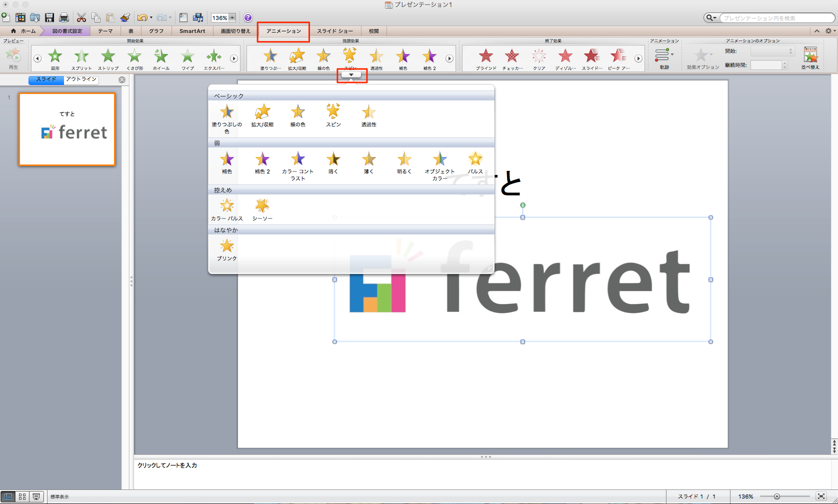Choose 明るく emphasis effect
The height and width of the screenshot is (504, 838).
point(404,162)
